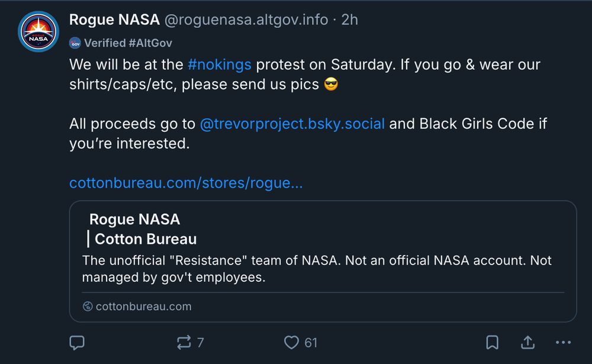Viewport: 592px width, 364px height.
Task: Click the globe icon beside cottonbureau.com
Action: pyautogui.click(x=88, y=307)
